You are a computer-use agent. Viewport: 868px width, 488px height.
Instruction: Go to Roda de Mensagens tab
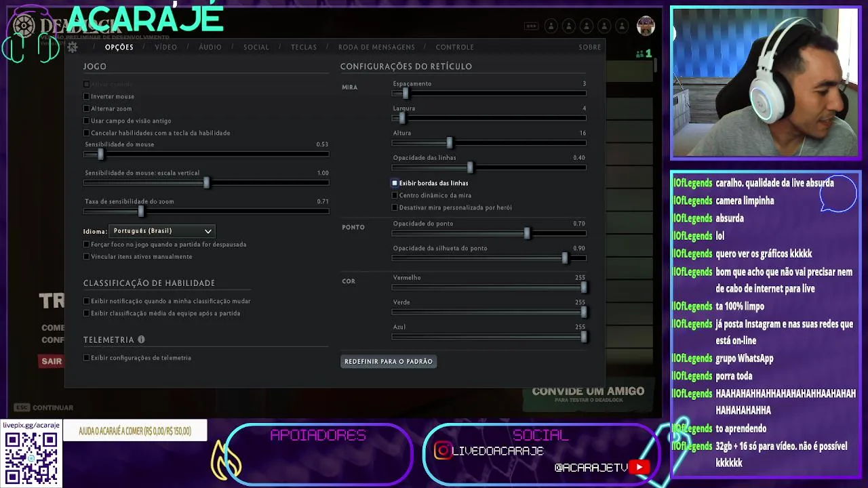click(x=376, y=47)
